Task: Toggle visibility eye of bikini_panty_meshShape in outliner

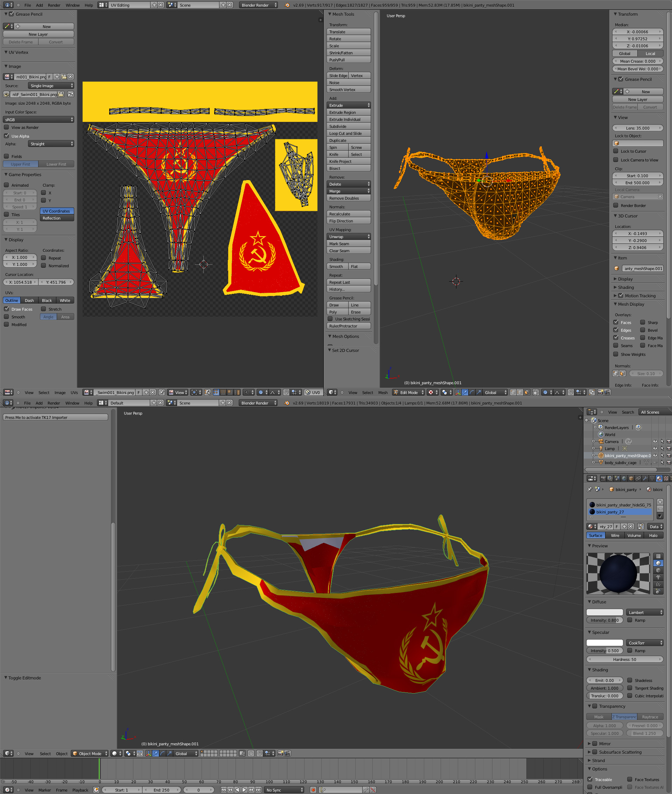Action: (655, 456)
